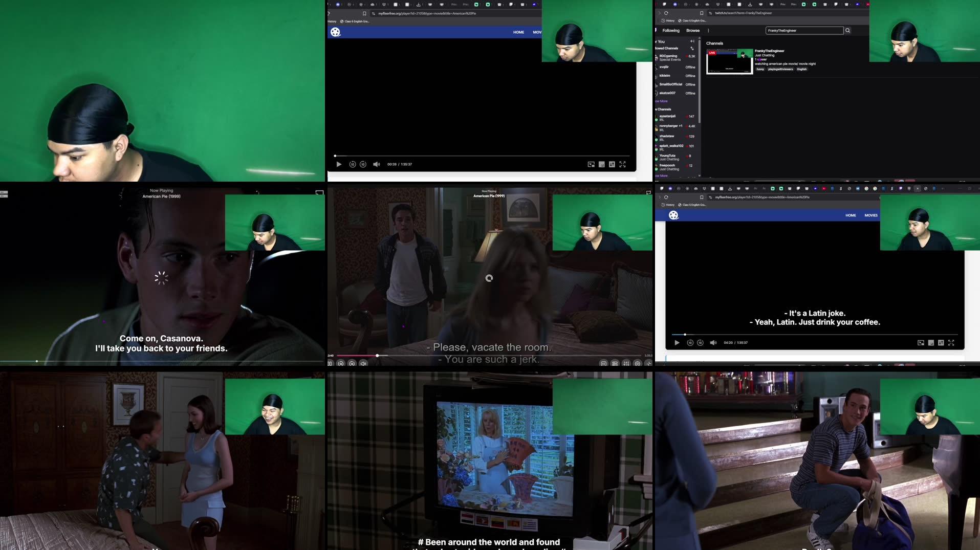The image size is (980, 550).
Task: Click the funny tag on the Twitch result
Action: pos(760,69)
